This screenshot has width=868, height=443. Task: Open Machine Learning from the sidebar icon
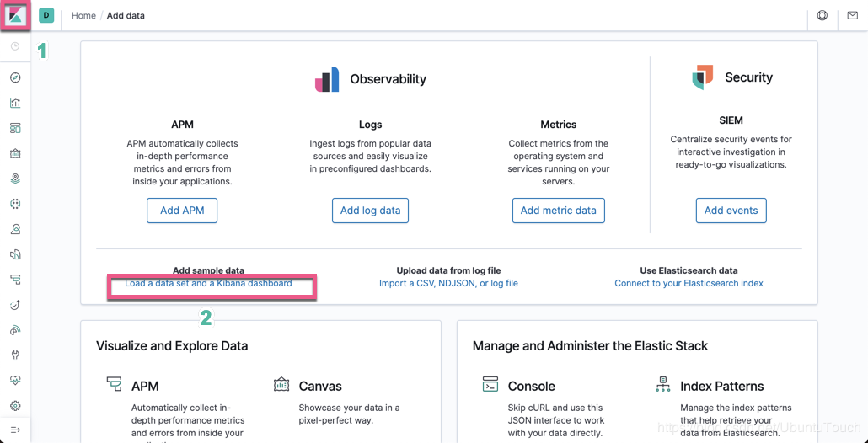point(15,204)
